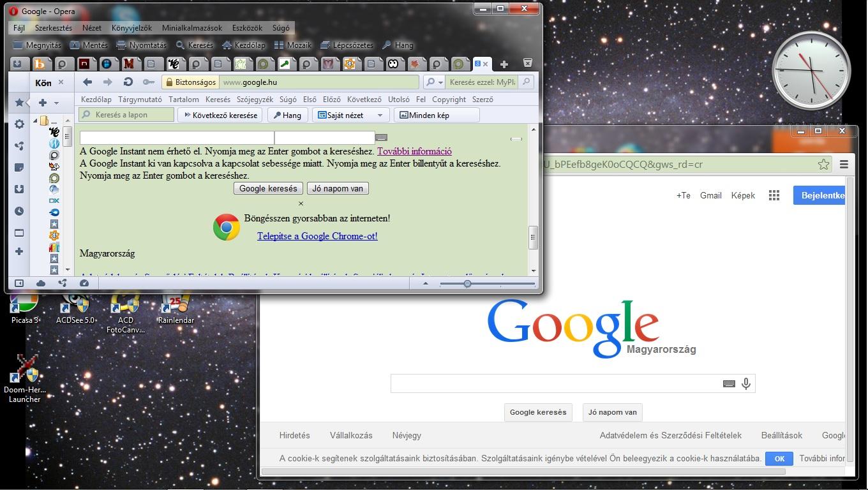
Task: Click the Hang button in page bar
Action: point(287,115)
